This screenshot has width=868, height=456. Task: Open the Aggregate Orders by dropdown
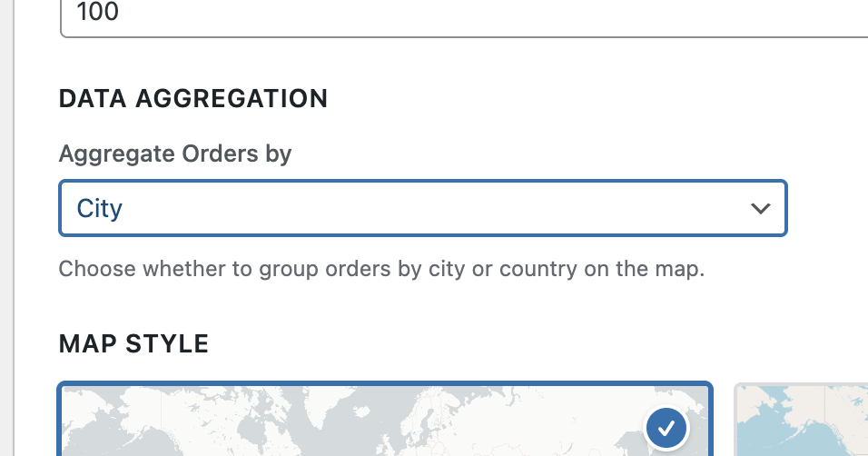(x=422, y=209)
